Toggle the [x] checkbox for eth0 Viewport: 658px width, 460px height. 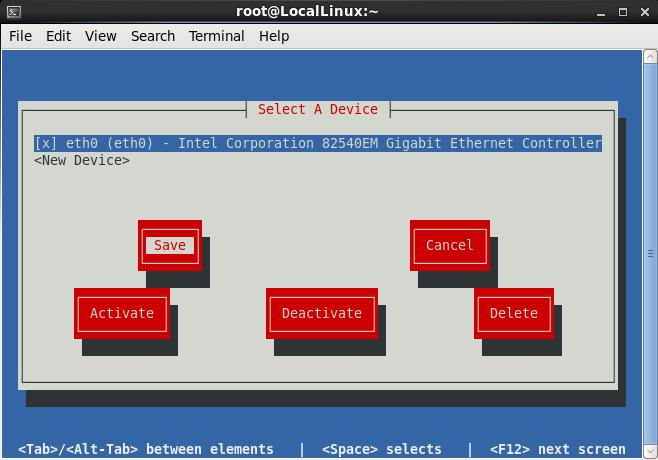[x=45, y=143]
